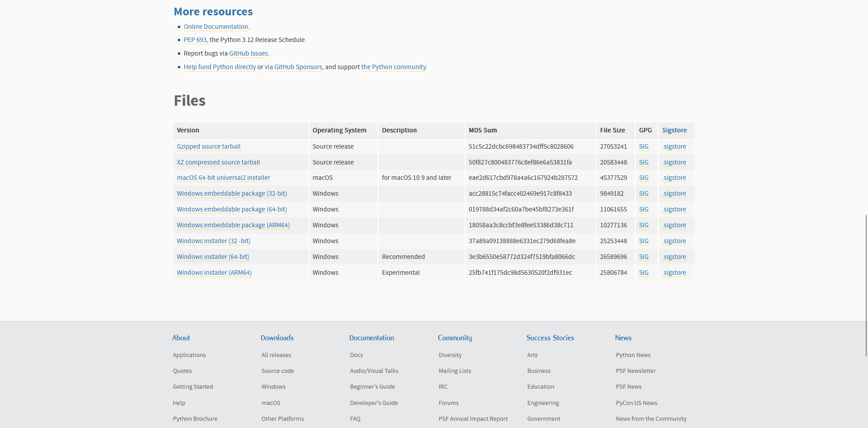
Task: Open Diversity footer link
Action: 450,355
